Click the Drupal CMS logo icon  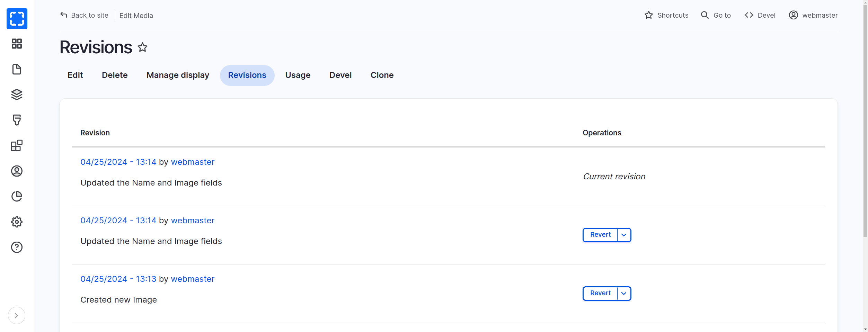(17, 19)
